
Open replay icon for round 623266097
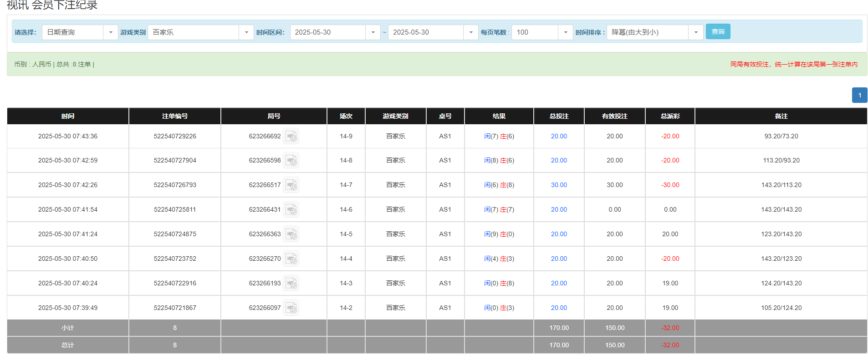click(x=291, y=308)
